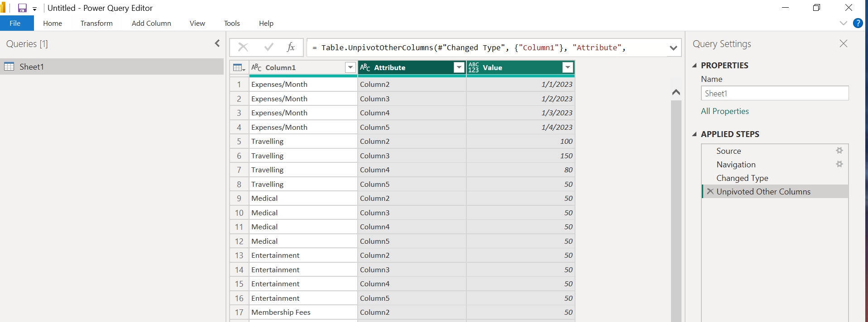Open the Value filter dropdown
The height and width of the screenshot is (322, 868).
point(568,67)
